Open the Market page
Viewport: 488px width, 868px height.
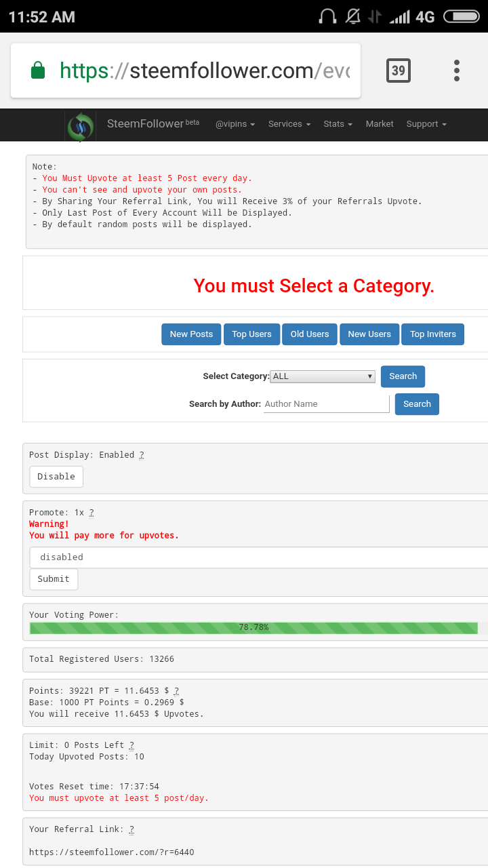tap(380, 124)
